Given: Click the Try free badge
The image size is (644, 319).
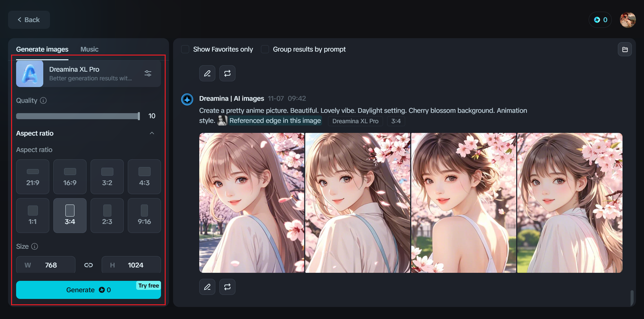Looking at the screenshot, I should tap(148, 285).
